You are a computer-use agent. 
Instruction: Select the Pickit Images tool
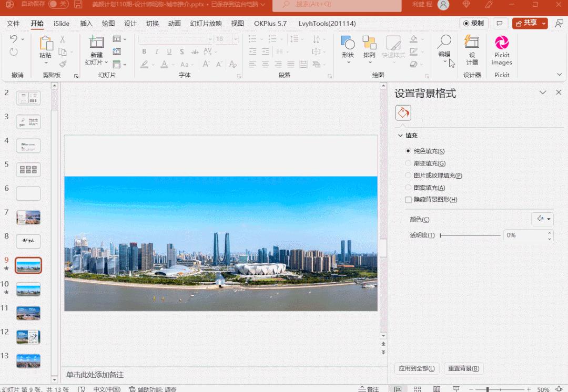(501, 50)
